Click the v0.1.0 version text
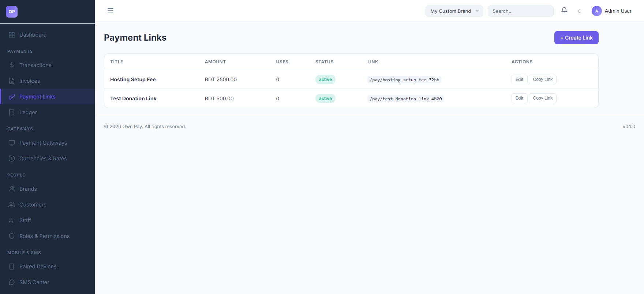 pyautogui.click(x=629, y=127)
